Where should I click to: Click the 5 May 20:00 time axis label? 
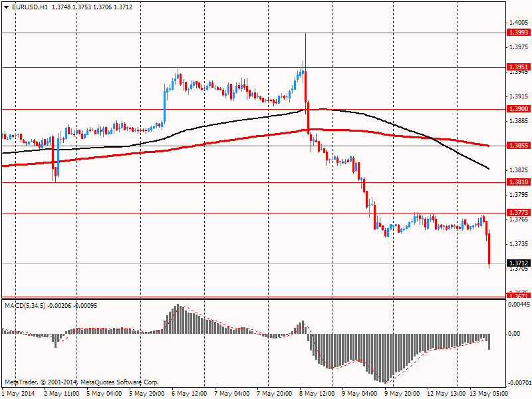pyautogui.click(x=146, y=394)
